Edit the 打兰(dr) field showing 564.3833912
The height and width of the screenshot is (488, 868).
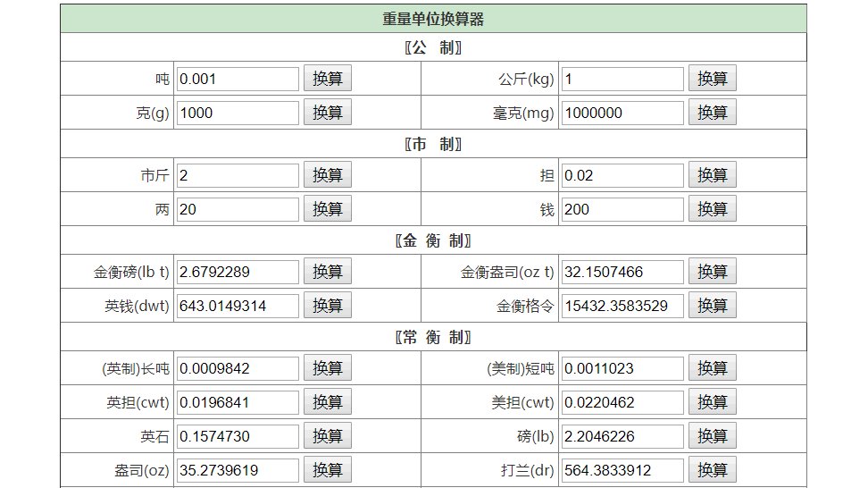pyautogui.click(x=622, y=470)
